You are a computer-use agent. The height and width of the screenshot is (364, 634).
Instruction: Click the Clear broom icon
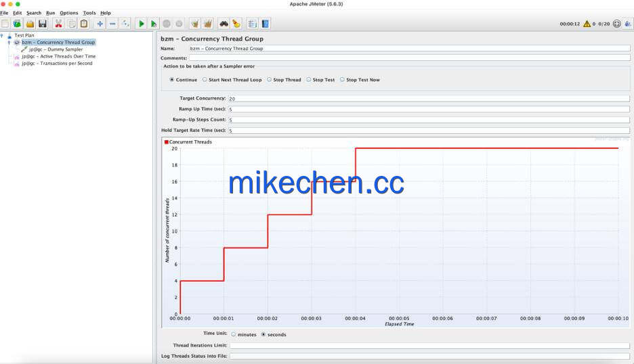tap(195, 24)
